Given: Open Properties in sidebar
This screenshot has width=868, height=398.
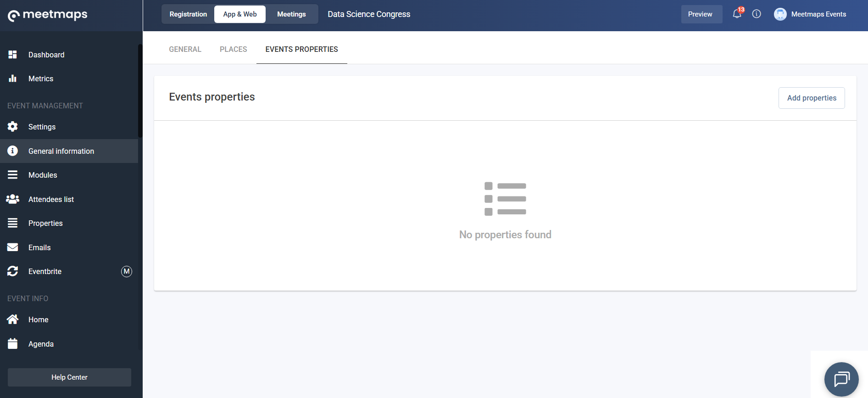Looking at the screenshot, I should [x=69, y=223].
